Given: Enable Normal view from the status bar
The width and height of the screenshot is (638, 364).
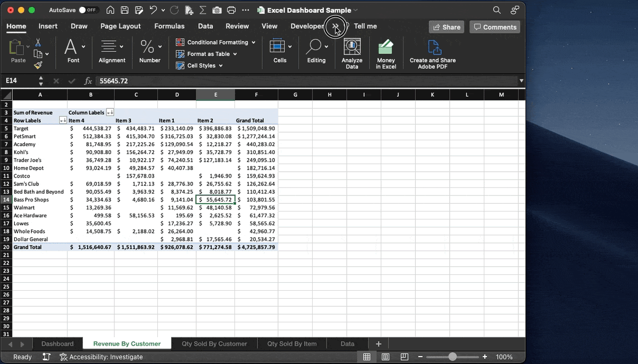Looking at the screenshot, I should [x=366, y=357].
